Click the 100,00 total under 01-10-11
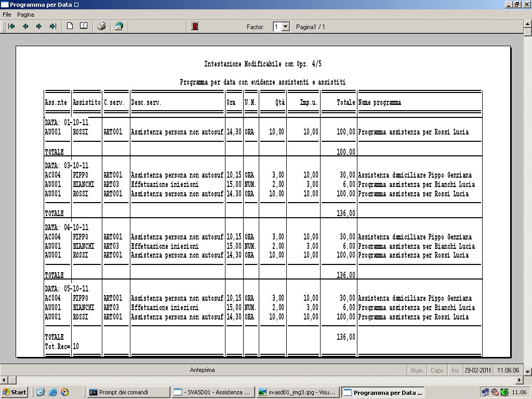532x399 pixels. (345, 152)
